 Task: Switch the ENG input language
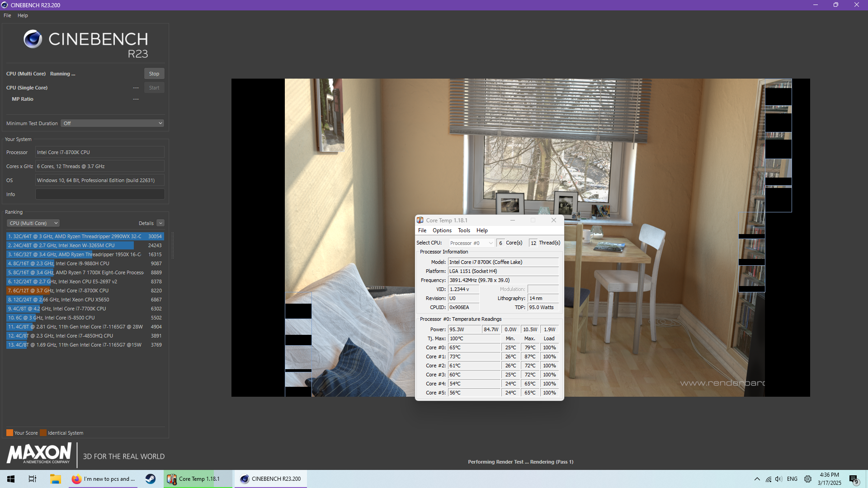[792, 479]
